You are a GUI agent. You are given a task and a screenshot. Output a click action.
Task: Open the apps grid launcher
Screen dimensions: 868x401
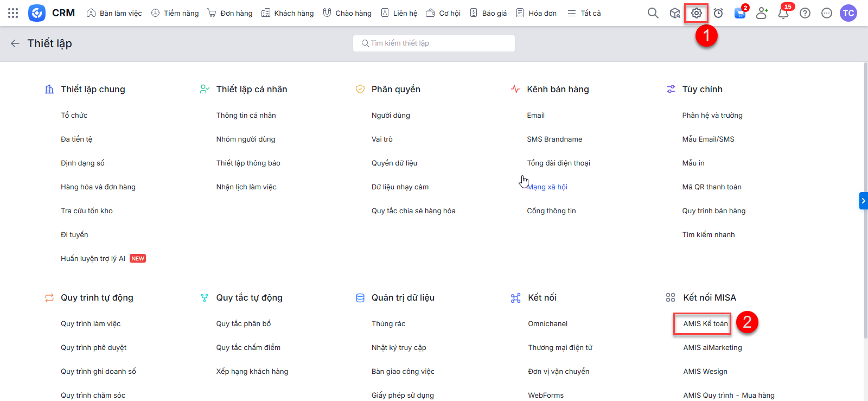point(13,13)
